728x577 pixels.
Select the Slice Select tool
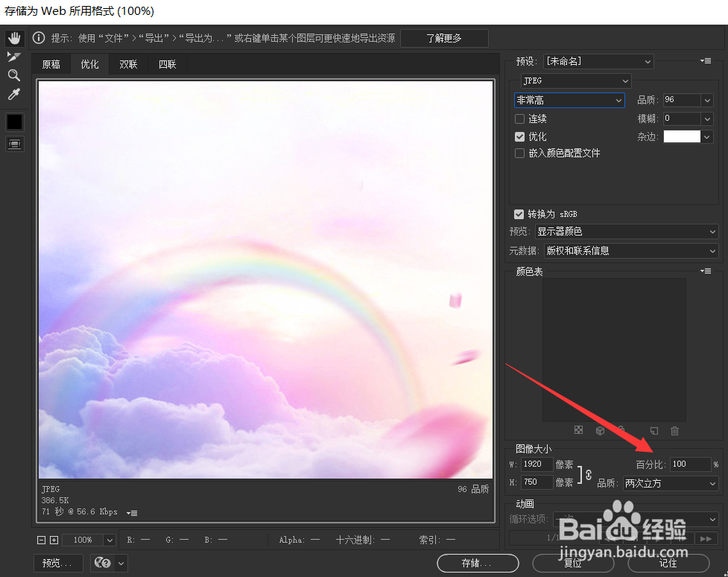click(x=14, y=56)
